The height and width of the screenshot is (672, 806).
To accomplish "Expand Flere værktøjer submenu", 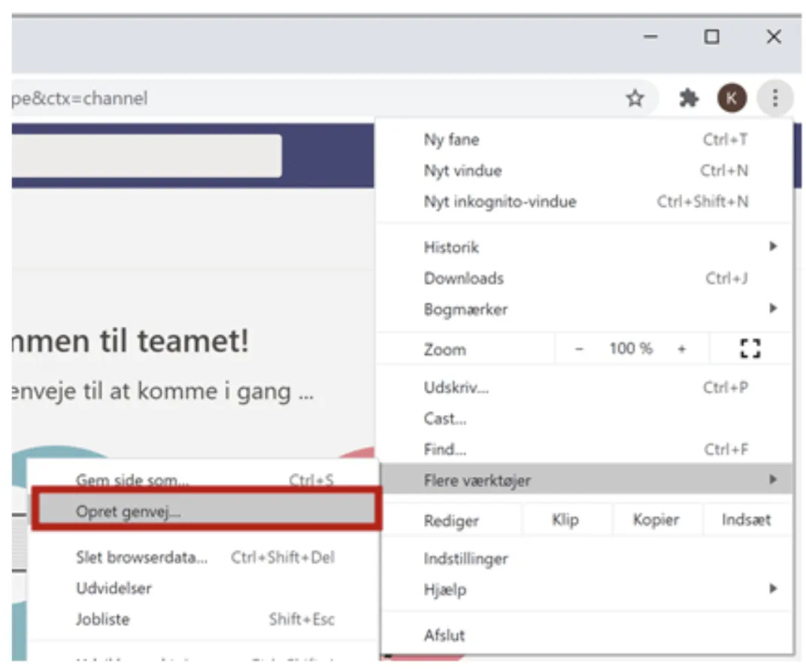I will click(586, 480).
